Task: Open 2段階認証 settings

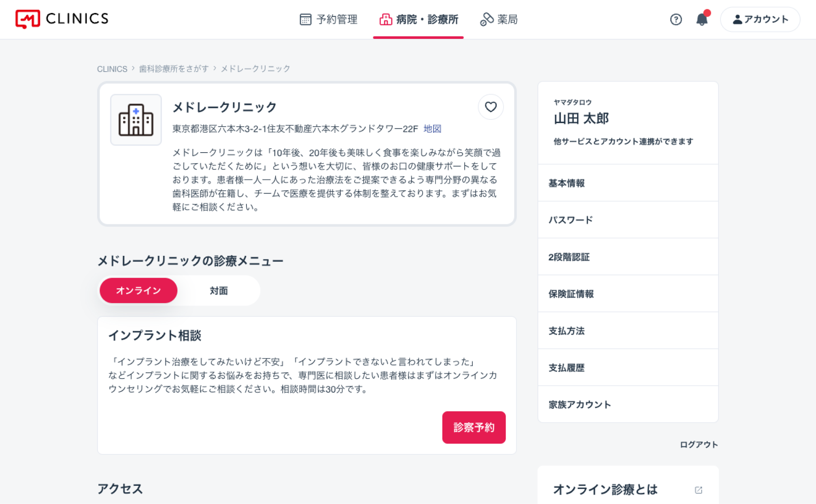Action: pyautogui.click(x=628, y=257)
